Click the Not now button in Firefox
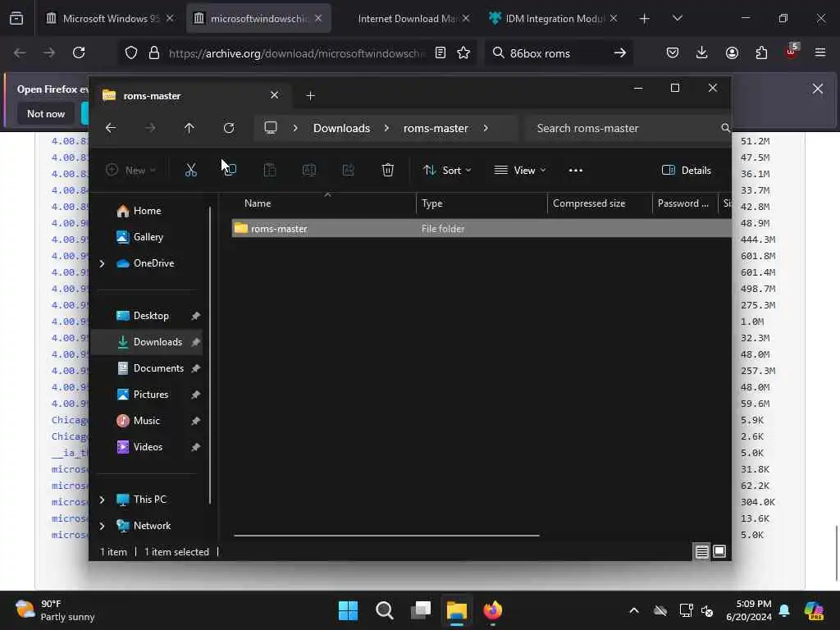 [x=46, y=113]
